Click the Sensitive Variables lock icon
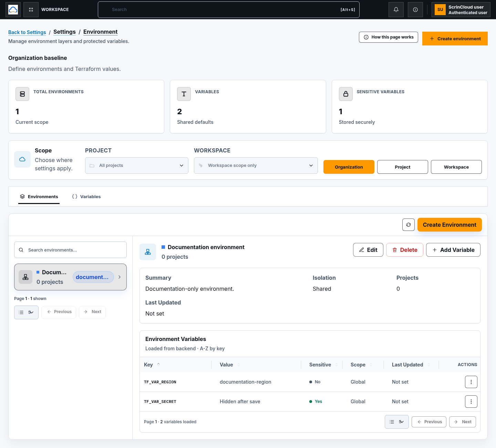The width and height of the screenshot is (496, 448). [346, 94]
